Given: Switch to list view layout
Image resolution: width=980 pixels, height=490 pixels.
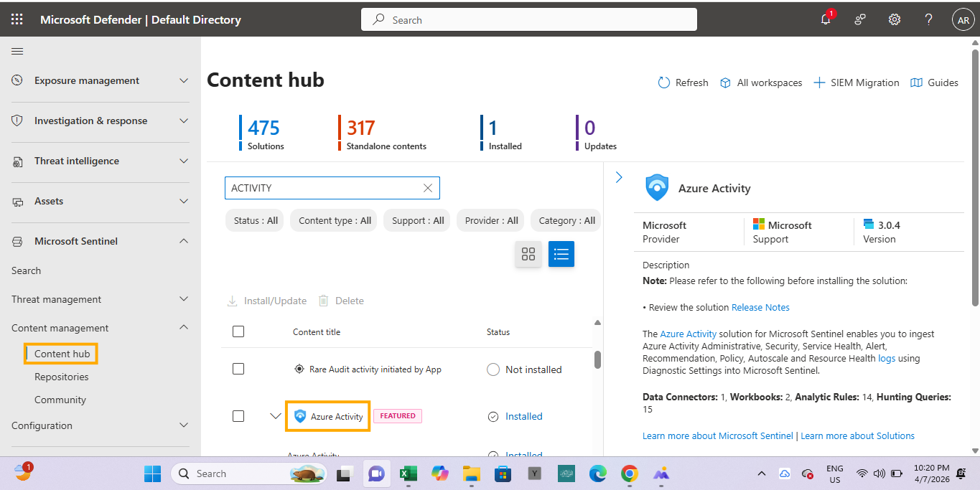Looking at the screenshot, I should (561, 254).
